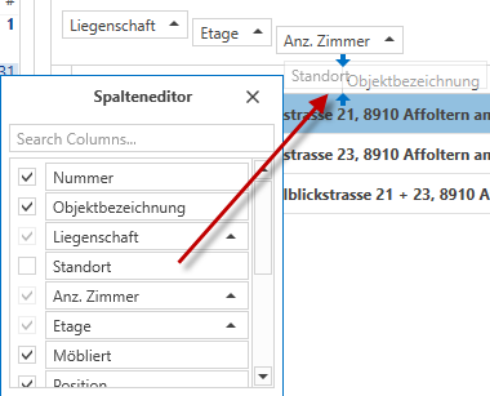Select row with strasse 21, 8910 Affoltern
490x396 pixels.
(387, 114)
